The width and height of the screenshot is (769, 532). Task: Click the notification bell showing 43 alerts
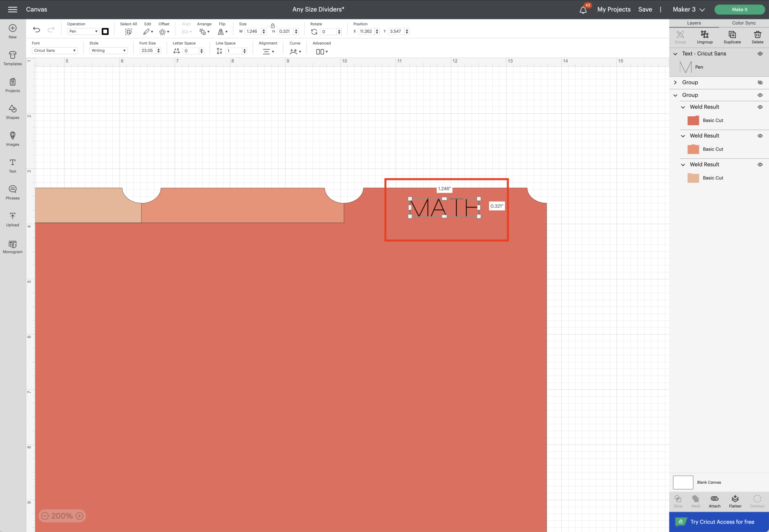tap(583, 9)
